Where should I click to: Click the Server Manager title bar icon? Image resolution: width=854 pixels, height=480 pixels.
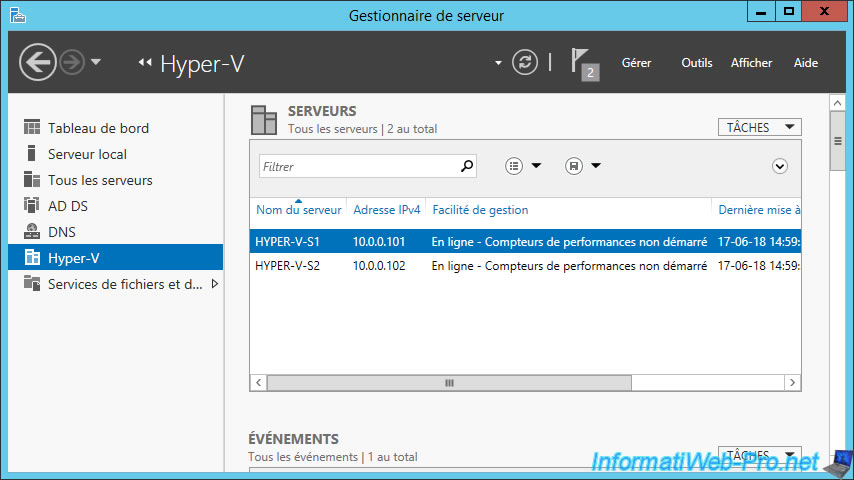(x=17, y=15)
